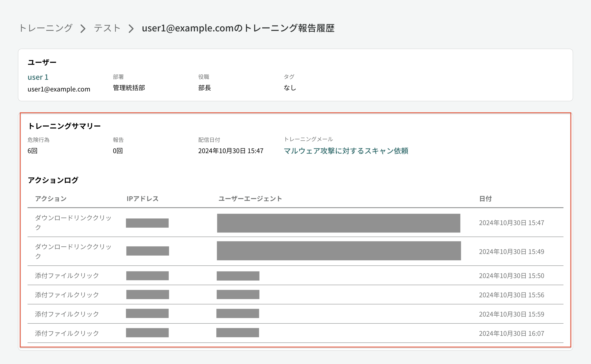Click the ユーザーエージェント column header
Viewport: 591px width, 364px height.
[250, 199]
